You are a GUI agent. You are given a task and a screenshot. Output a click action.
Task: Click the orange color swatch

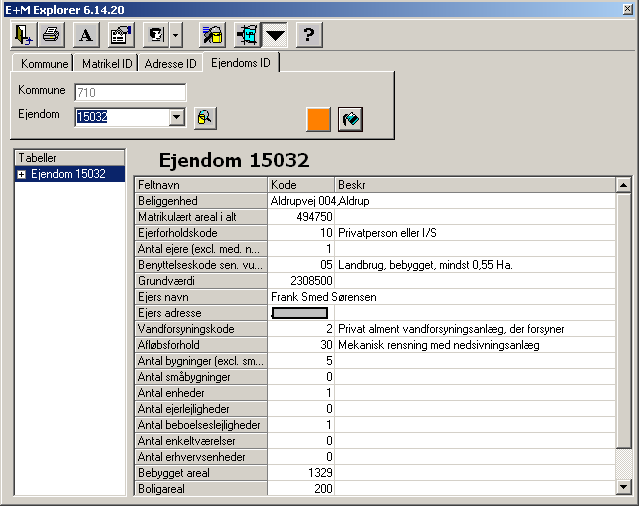[318, 118]
